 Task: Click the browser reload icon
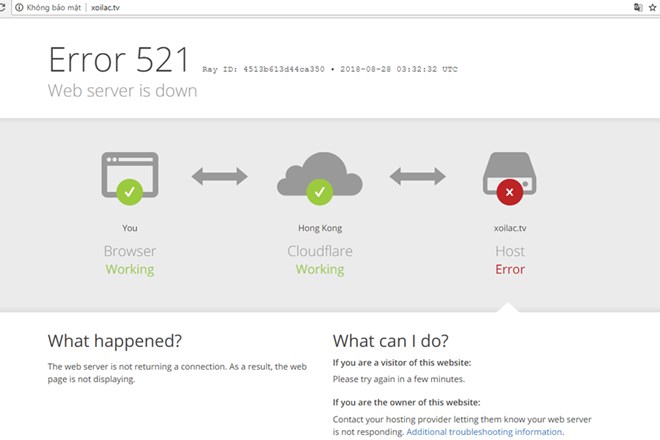(x=4, y=7)
